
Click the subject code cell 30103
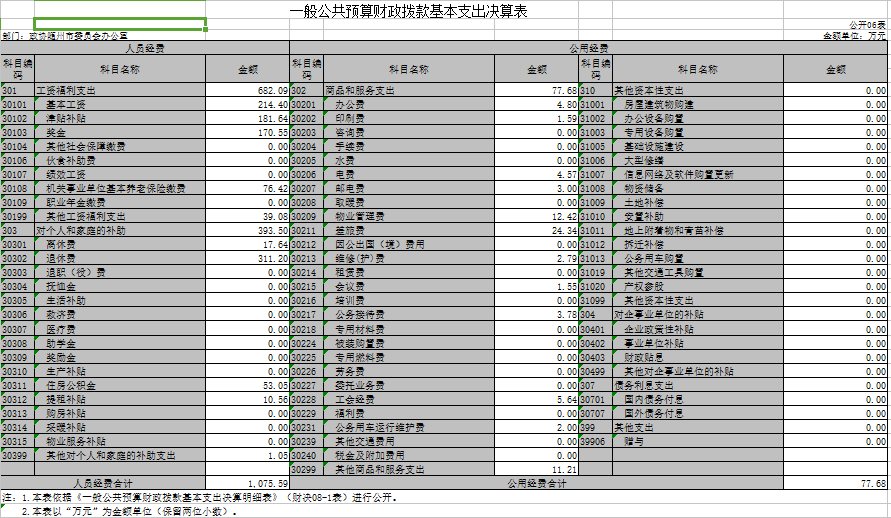tap(17, 132)
